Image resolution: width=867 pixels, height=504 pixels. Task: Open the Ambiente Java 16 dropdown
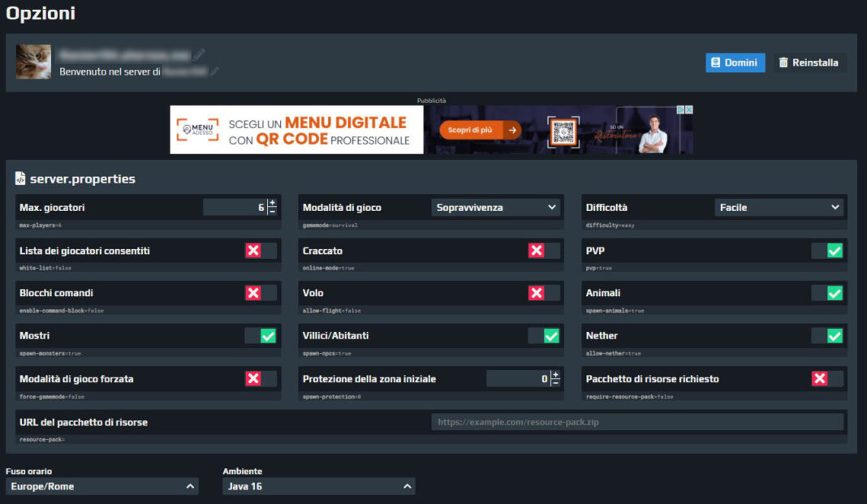(x=318, y=486)
